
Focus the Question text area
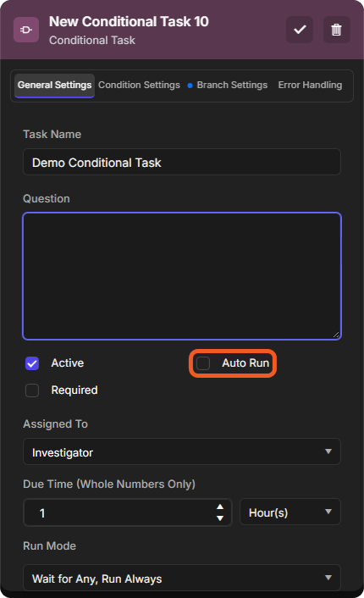point(182,276)
